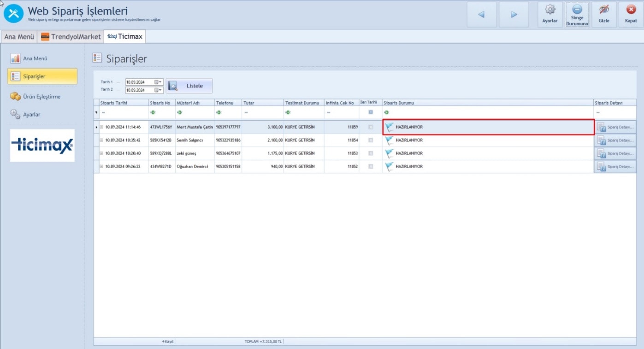Click Müşteri Adı filter operator icon

[x=179, y=112]
